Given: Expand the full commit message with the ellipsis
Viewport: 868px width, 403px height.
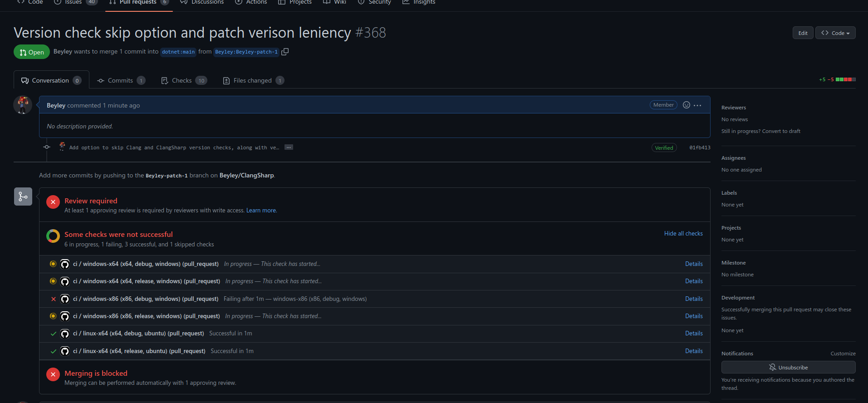Looking at the screenshot, I should tap(289, 147).
